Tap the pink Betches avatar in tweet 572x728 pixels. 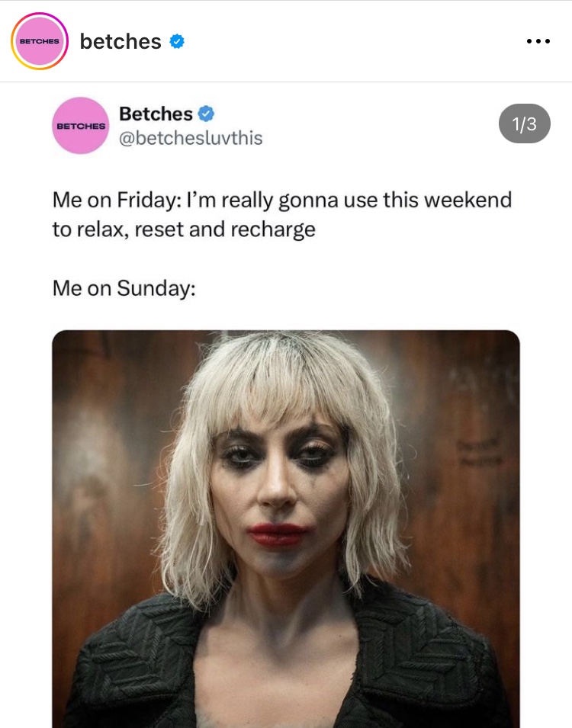pos(80,125)
